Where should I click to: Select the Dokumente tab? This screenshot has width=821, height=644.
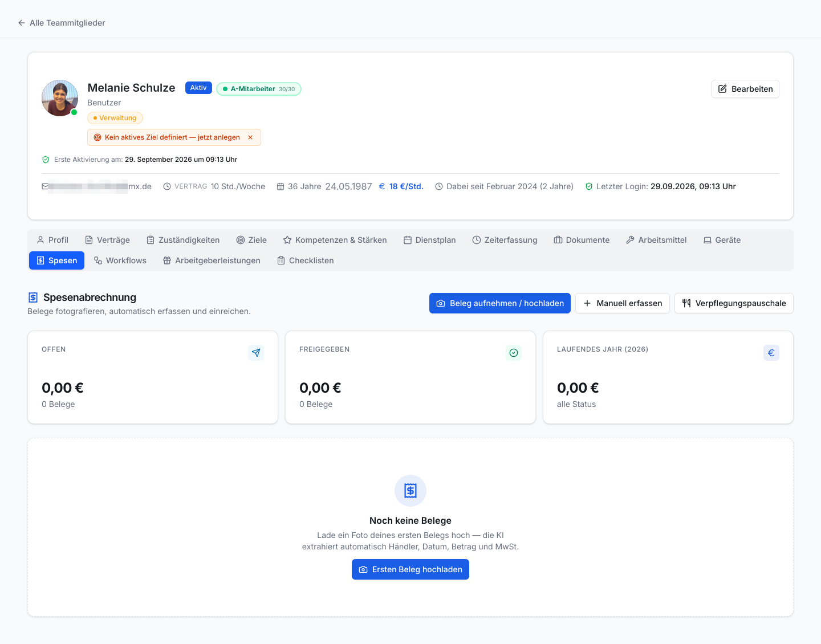click(x=582, y=240)
